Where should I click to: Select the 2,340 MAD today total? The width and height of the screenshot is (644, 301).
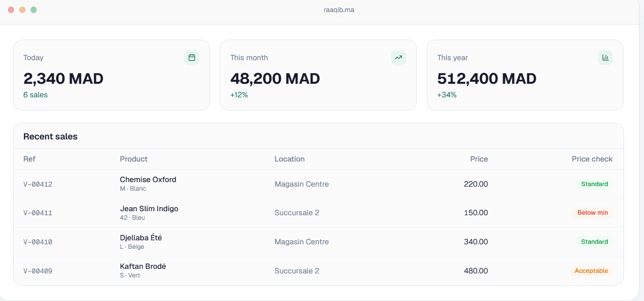[63, 79]
